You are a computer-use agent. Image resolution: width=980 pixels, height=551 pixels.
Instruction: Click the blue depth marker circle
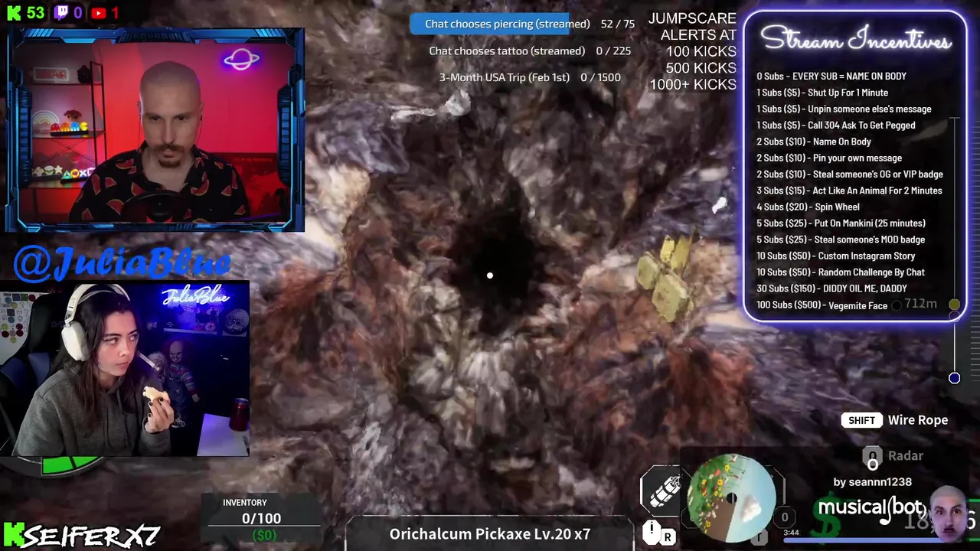pos(954,378)
